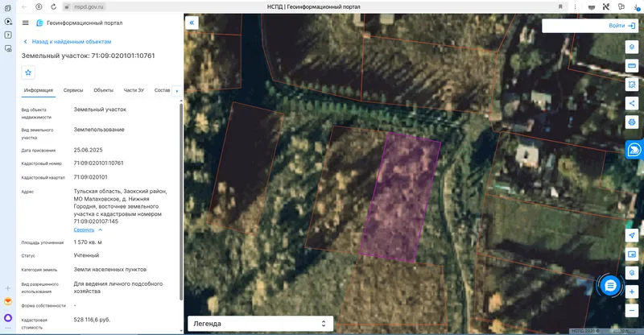Add parcel to favorites with star icon
The image size is (644, 335).
pos(28,72)
